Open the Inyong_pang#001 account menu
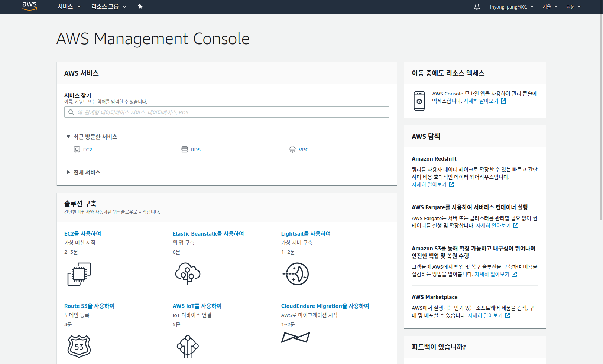This screenshot has height=364, width=603. coord(511,7)
